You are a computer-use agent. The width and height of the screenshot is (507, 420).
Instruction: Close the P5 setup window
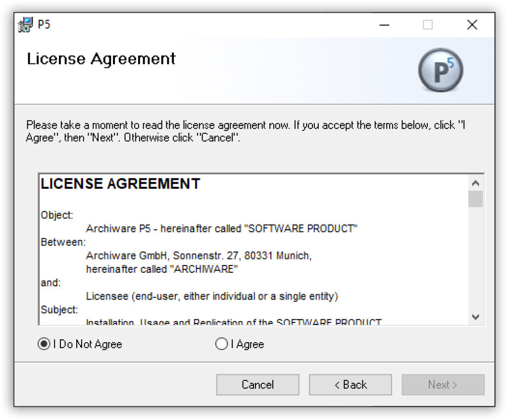coord(472,25)
